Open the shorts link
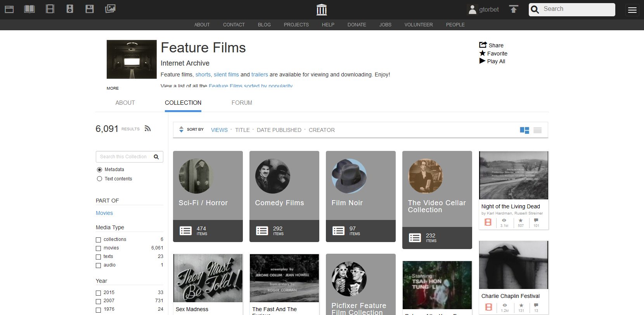 tap(203, 74)
